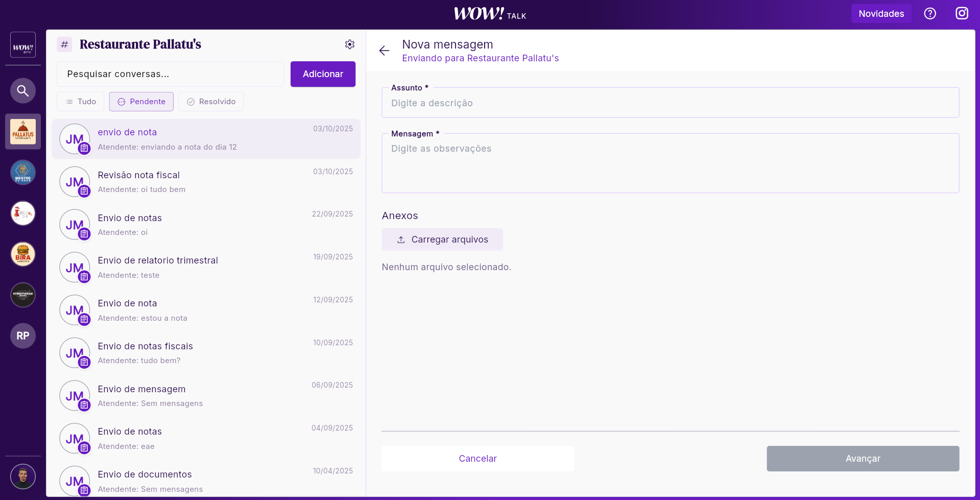Screen dimensions: 980x500
Task: Open the Pallatus restaurant workspace icon
Action: (23, 131)
